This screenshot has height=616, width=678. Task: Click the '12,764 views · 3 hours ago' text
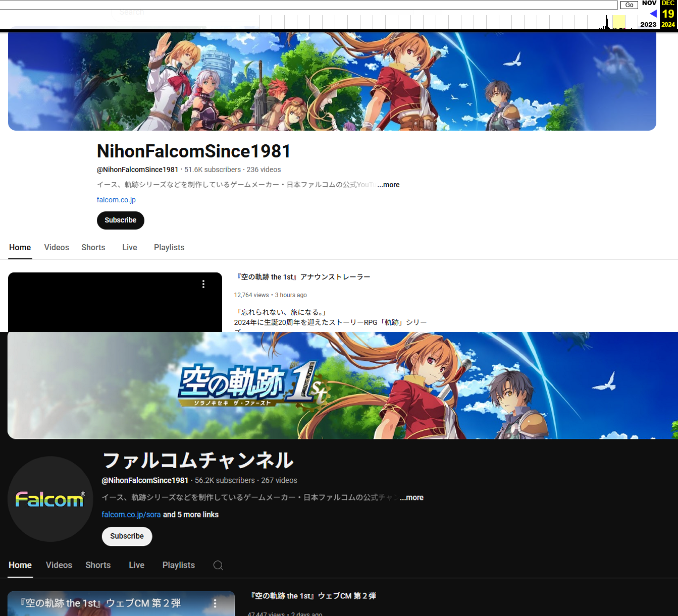pos(271,295)
